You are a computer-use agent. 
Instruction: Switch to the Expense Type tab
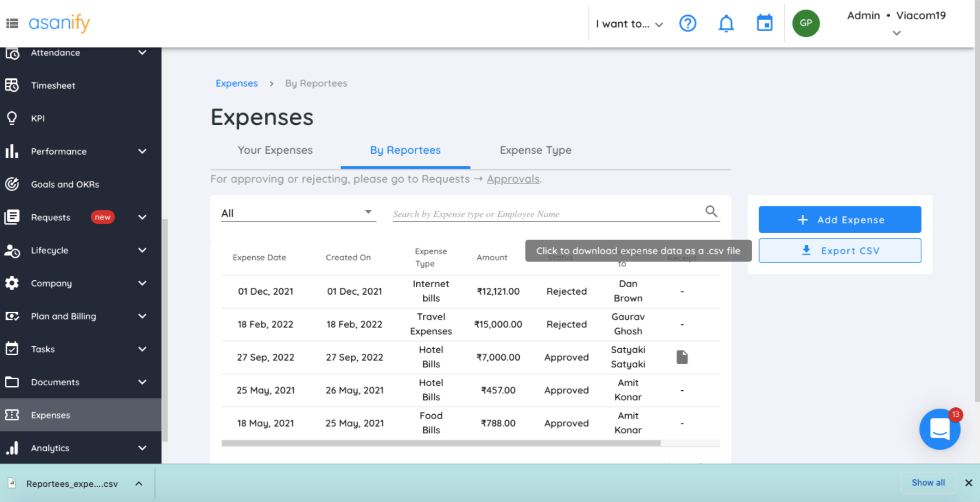tap(535, 150)
